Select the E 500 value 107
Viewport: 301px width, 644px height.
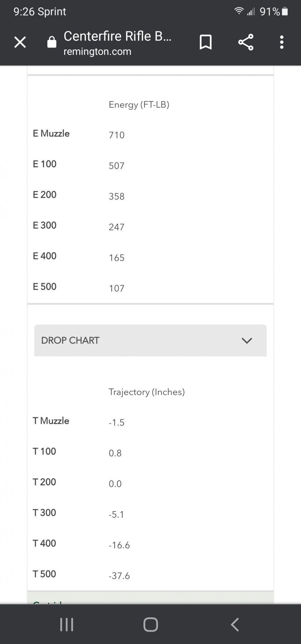pos(116,288)
